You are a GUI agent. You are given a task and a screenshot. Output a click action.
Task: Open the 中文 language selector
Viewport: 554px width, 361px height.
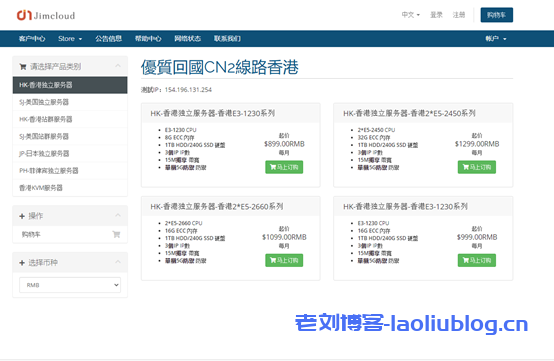[x=411, y=15]
